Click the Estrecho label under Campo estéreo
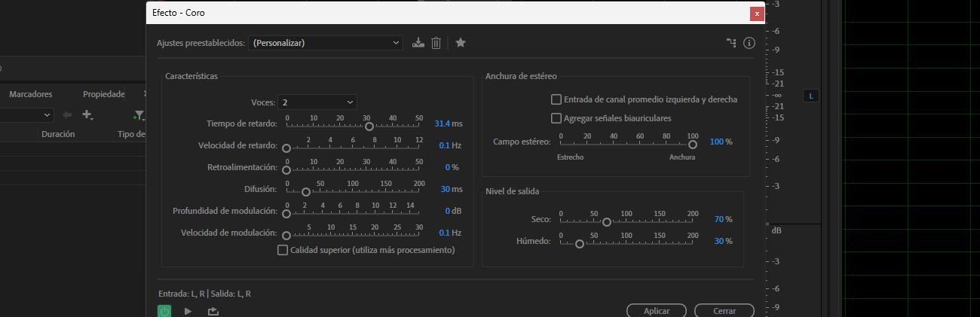The height and width of the screenshot is (317, 980). (x=570, y=157)
